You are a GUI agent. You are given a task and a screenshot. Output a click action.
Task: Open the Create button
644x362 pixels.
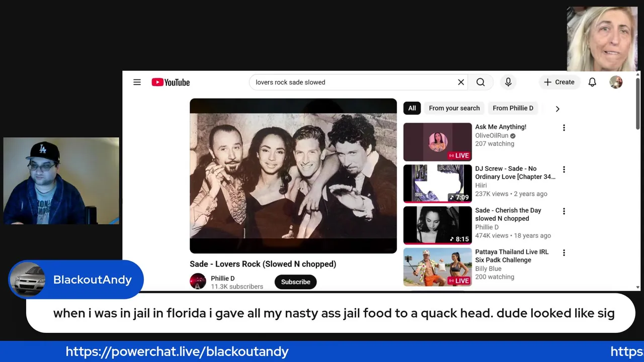click(559, 82)
